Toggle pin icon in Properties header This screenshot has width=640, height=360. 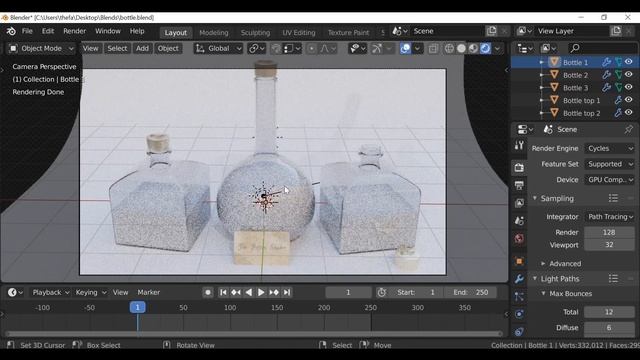pos(628,129)
